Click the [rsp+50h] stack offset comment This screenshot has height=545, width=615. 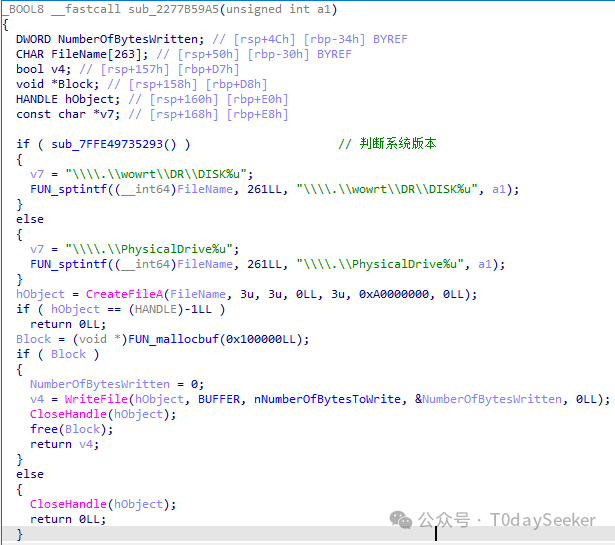click(208, 54)
